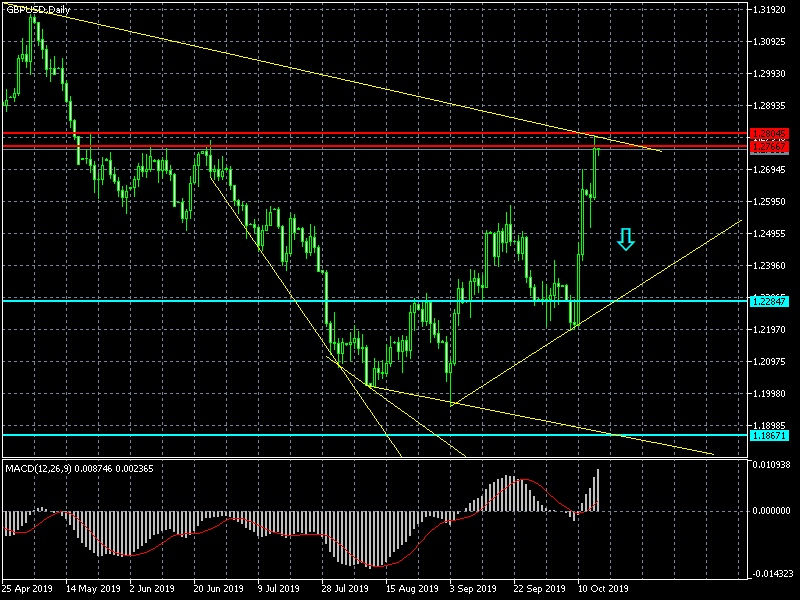Click the MACD scale value -0.014323

(x=771, y=574)
